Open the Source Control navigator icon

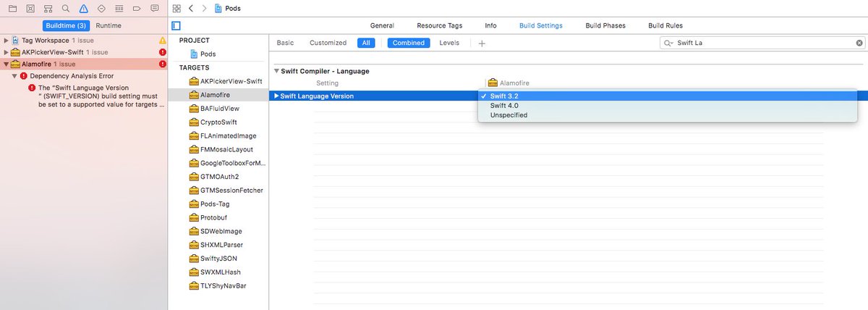tap(30, 8)
